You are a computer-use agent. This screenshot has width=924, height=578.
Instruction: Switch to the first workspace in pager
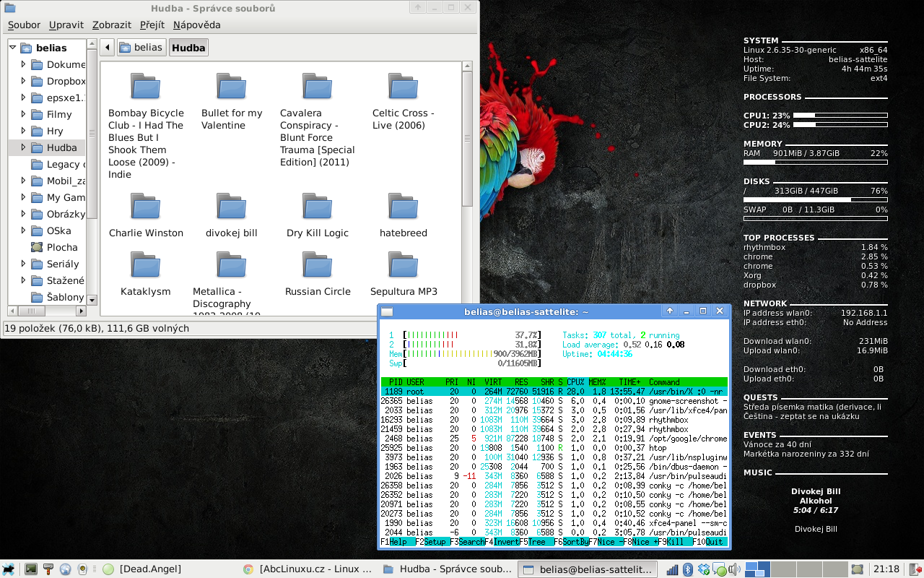coord(758,569)
